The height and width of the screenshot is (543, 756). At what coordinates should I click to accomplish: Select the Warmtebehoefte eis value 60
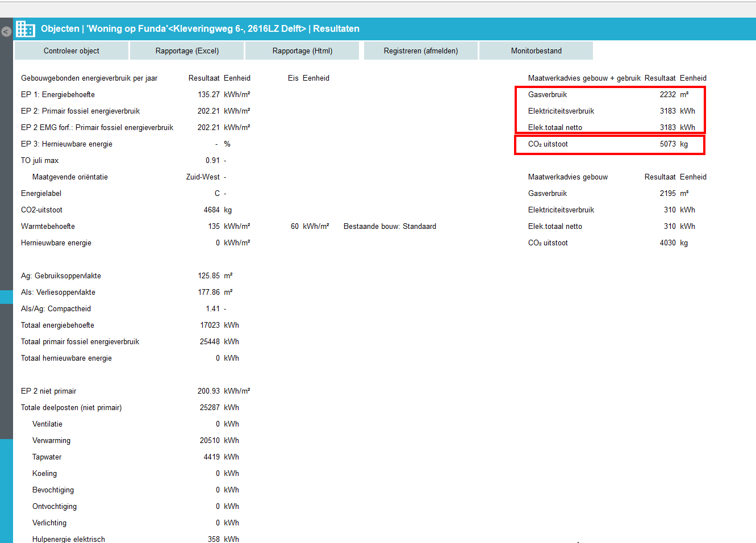(295, 227)
